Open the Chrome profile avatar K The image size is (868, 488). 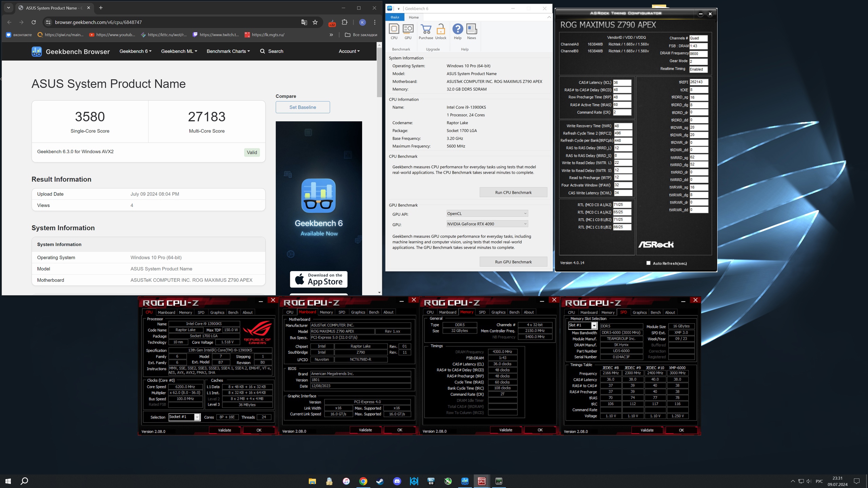click(x=362, y=22)
